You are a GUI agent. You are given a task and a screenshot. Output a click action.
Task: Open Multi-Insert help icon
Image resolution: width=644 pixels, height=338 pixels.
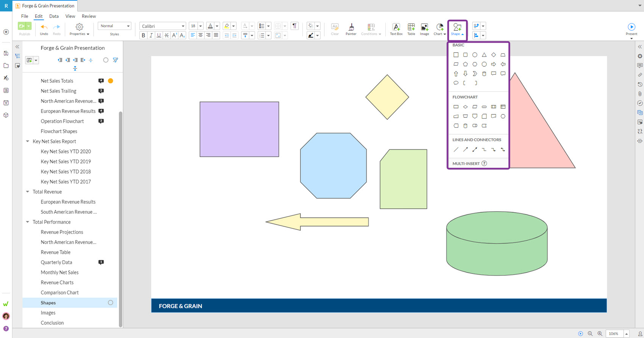(x=484, y=164)
